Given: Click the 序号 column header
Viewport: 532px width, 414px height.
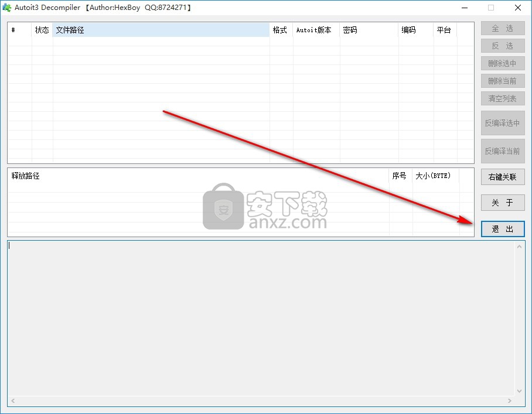Looking at the screenshot, I should [401, 176].
